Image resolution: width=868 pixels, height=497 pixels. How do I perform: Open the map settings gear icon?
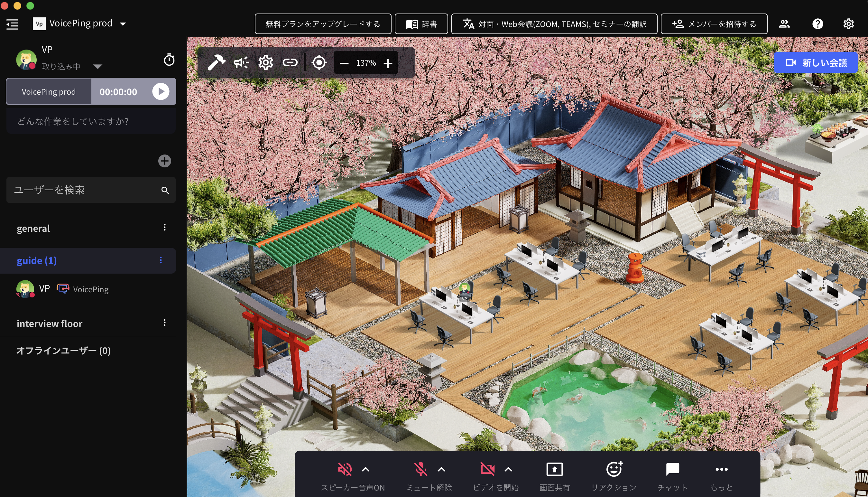(266, 62)
